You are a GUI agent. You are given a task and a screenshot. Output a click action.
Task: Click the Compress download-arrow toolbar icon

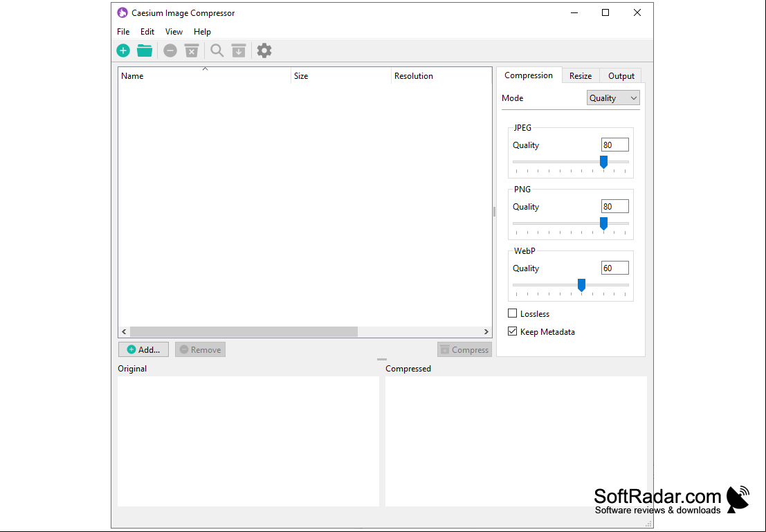(x=239, y=51)
